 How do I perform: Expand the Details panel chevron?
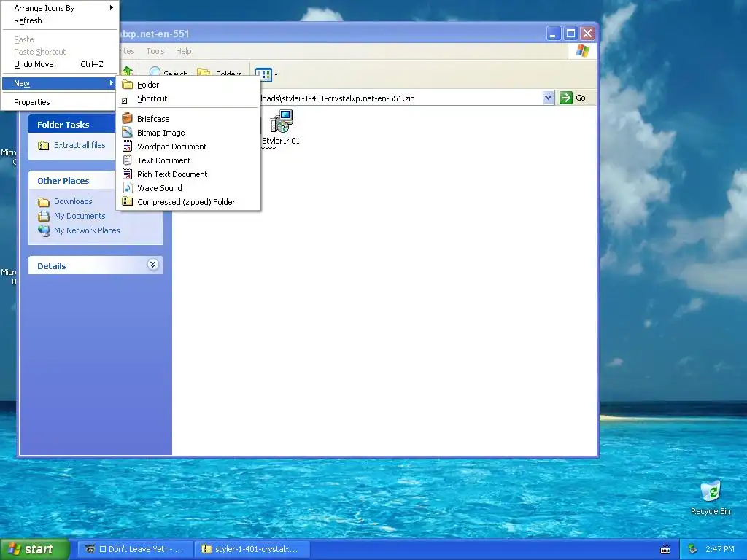(152, 264)
